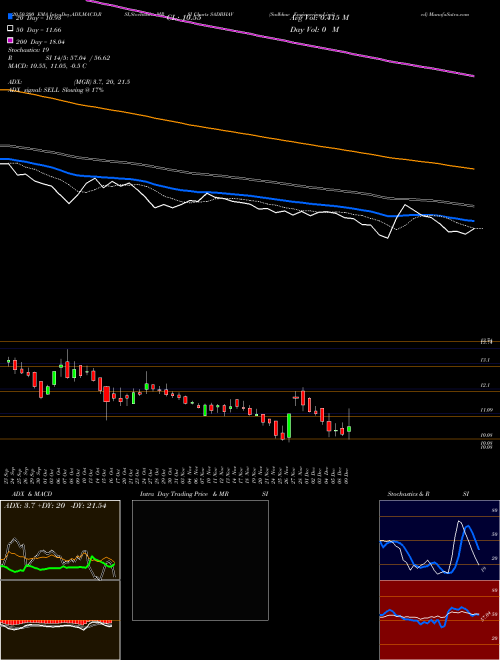Click the 'Stochastics: 19' readout
500x660 pixels.
[28, 50]
